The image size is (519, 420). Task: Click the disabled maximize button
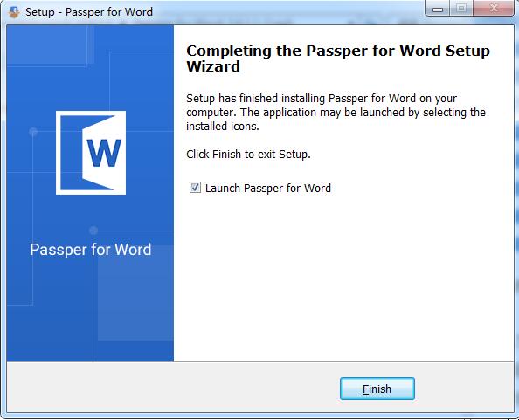click(461, 9)
